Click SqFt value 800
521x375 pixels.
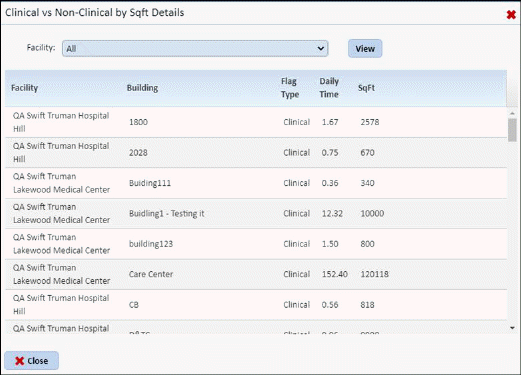[x=367, y=244]
